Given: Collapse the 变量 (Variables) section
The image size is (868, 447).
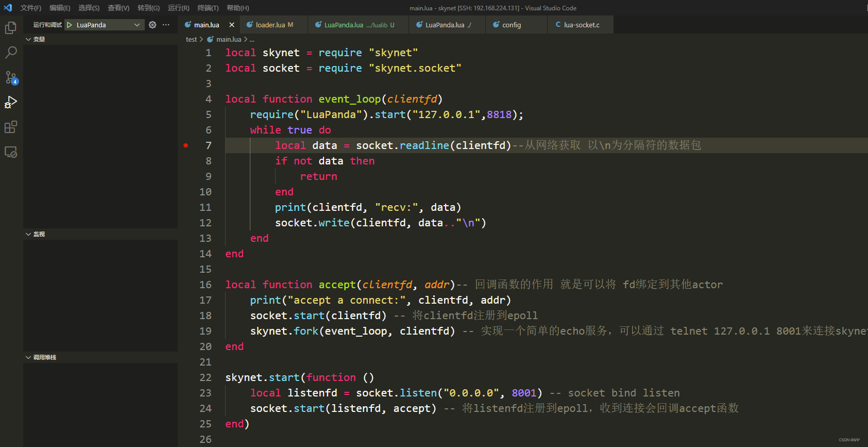Looking at the screenshot, I should coord(100,39).
